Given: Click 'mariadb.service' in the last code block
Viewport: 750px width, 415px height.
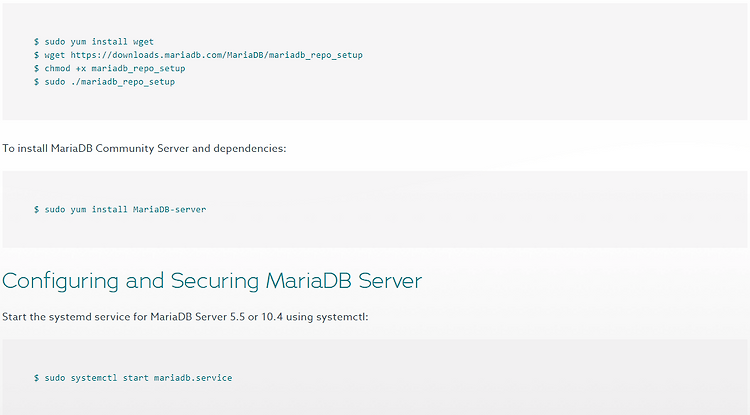Looking at the screenshot, I should pos(193,378).
